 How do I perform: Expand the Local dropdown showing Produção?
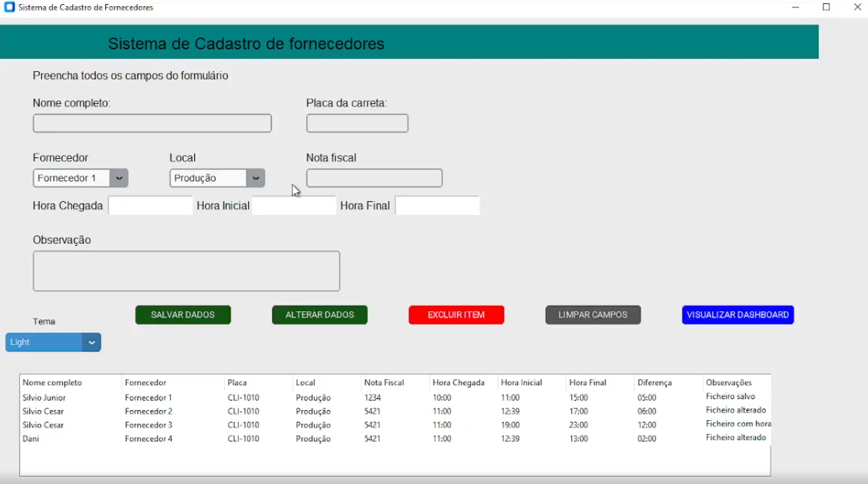[255, 178]
